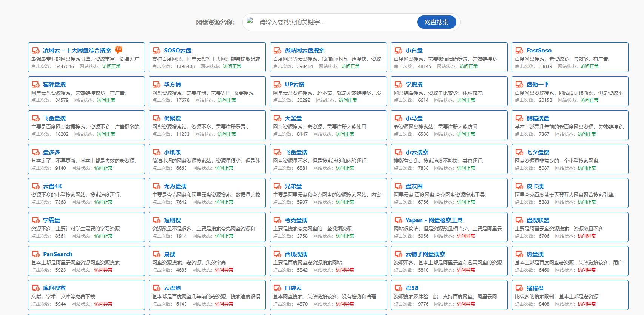Click the 网盘资源名称 label
This screenshot has height=315, width=644.
tap(215, 22)
